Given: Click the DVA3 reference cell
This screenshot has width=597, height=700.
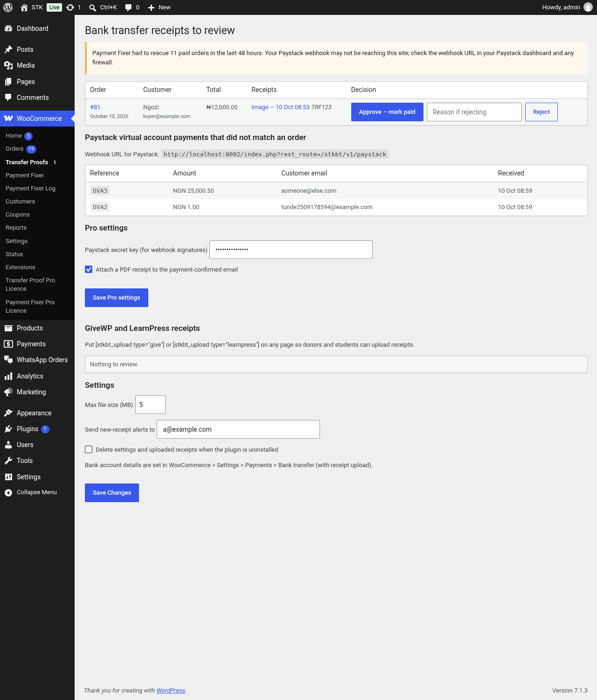Looking at the screenshot, I should (x=100, y=191).
